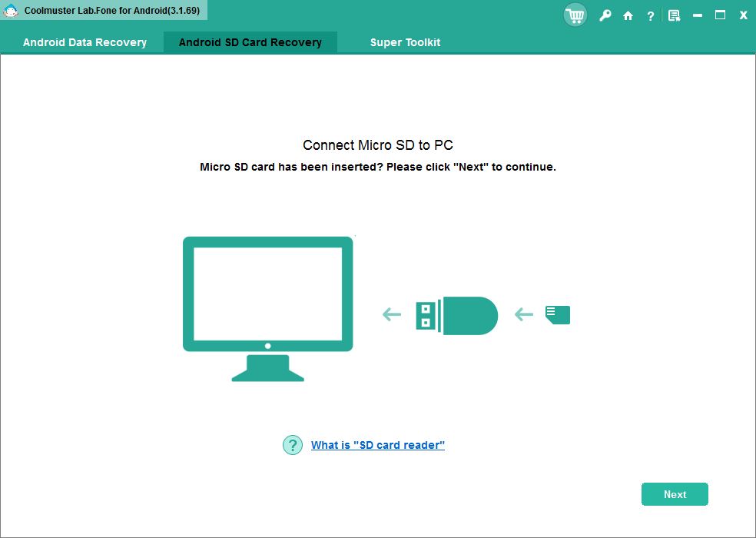This screenshot has width=756, height=538.
Task: Click the left arrow between monitor and reader
Action: click(390, 314)
